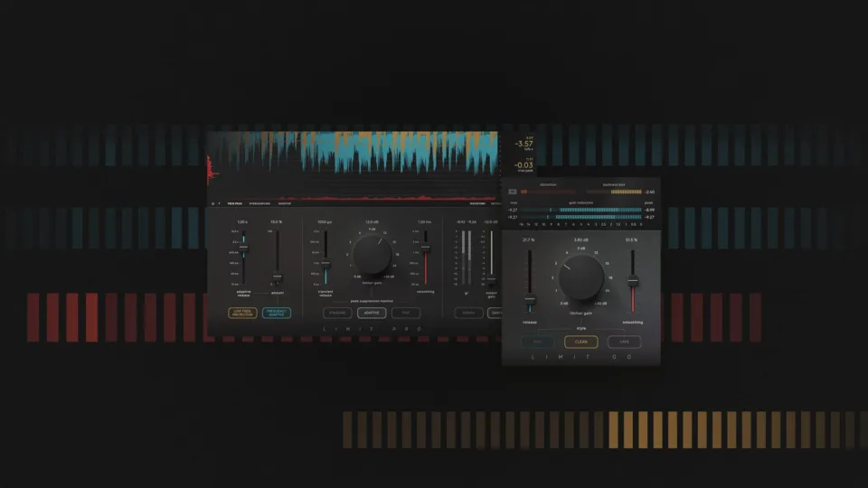Click the Limit Pro waveform display
Viewport: 868px width, 488px height.
point(353,164)
